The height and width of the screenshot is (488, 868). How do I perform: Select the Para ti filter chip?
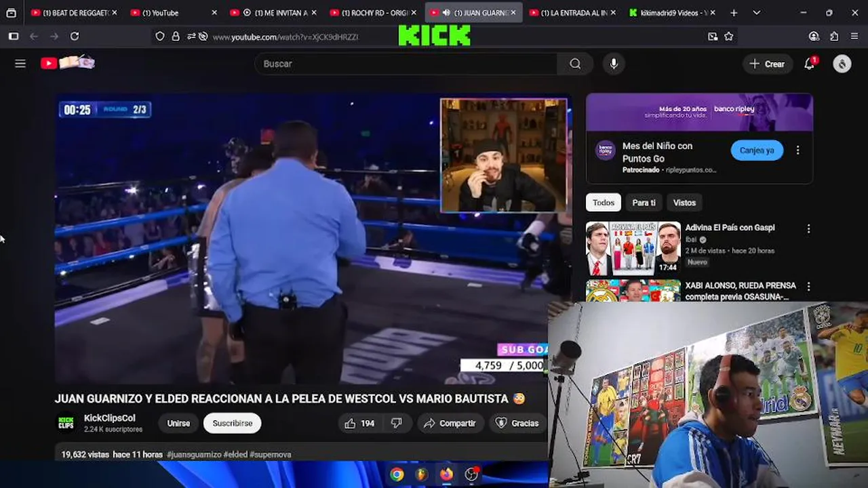[x=644, y=203]
